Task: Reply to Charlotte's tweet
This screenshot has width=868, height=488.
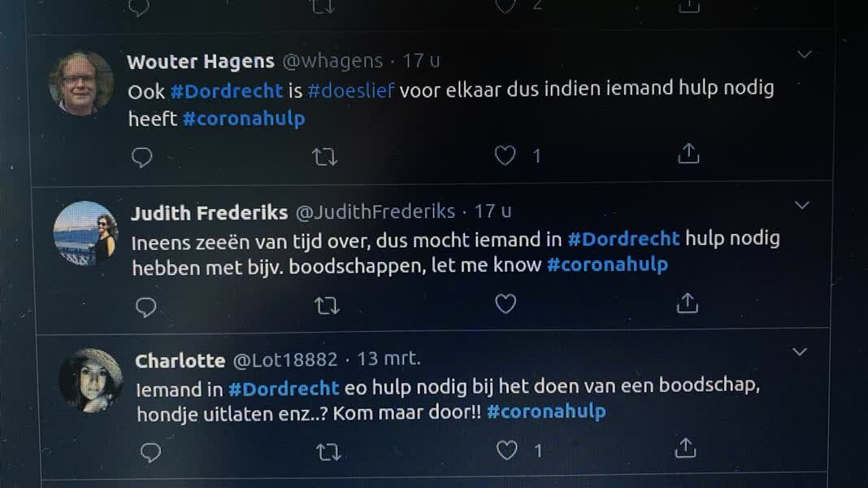Action: pos(150,452)
